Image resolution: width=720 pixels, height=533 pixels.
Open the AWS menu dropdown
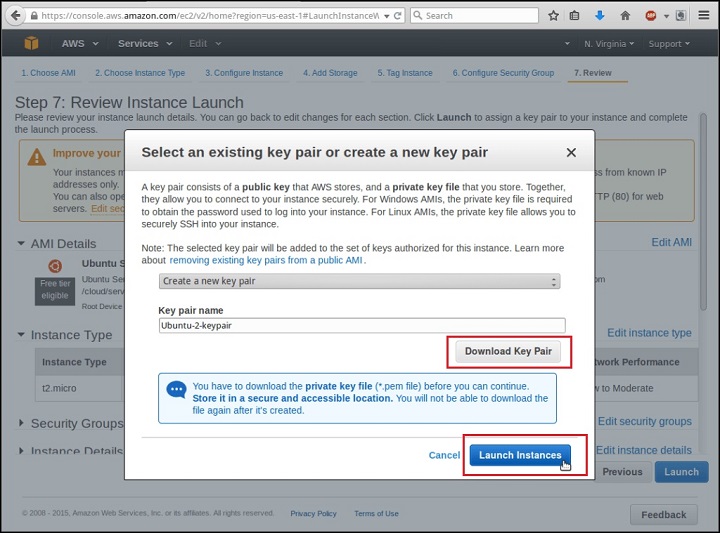[x=80, y=44]
